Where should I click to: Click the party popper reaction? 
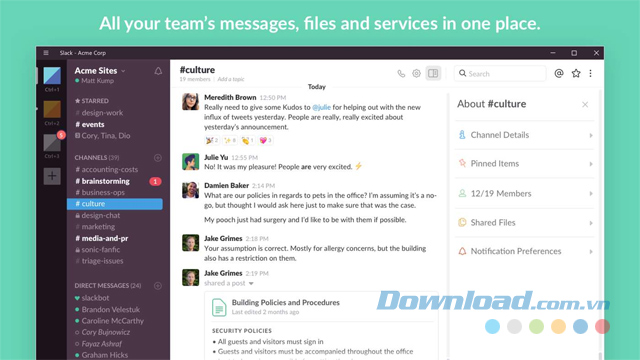point(212,140)
